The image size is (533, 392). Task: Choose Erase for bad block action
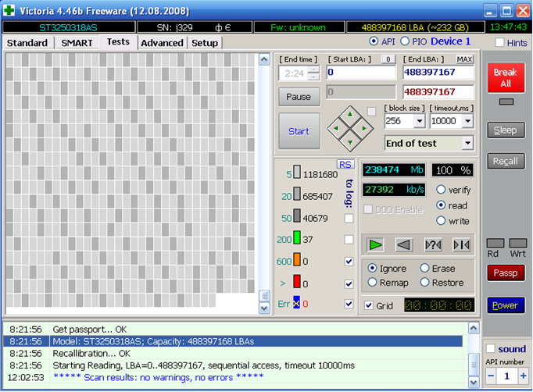[424, 268]
